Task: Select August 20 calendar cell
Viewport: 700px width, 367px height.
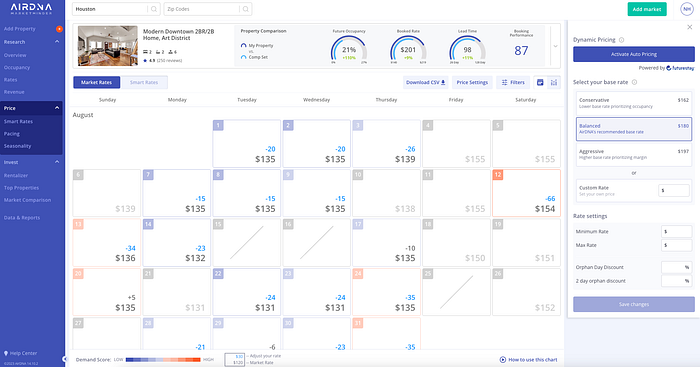Action: (106, 292)
